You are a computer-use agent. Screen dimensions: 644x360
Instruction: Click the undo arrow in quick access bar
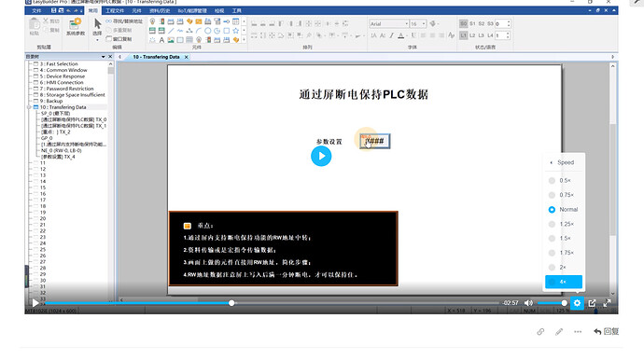pos(68,10)
